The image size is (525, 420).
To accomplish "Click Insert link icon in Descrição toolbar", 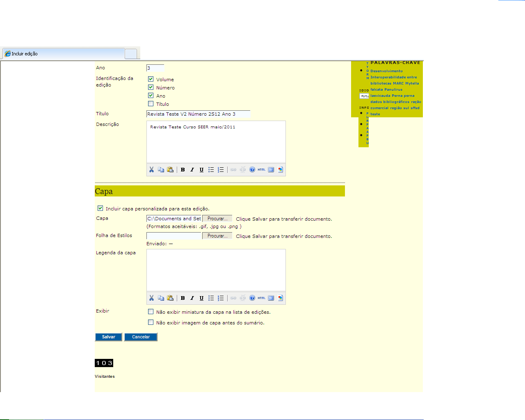I will pos(233,170).
